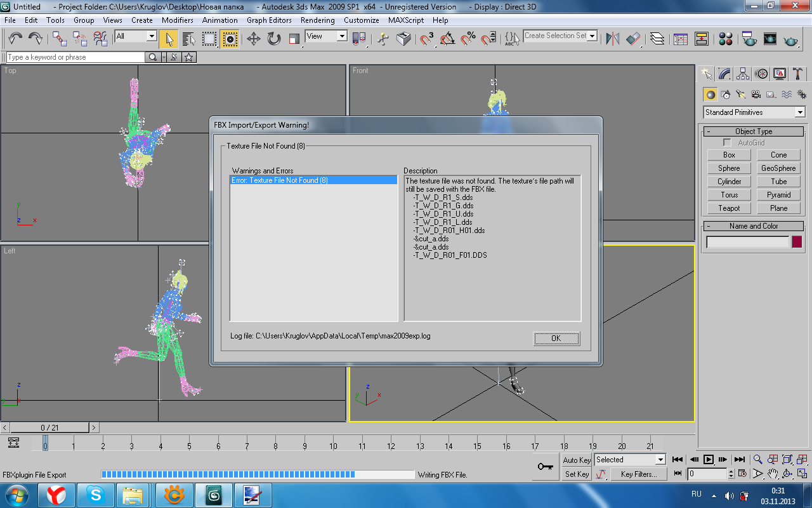
Task: Click the Pyramid primitive button
Action: click(x=778, y=195)
